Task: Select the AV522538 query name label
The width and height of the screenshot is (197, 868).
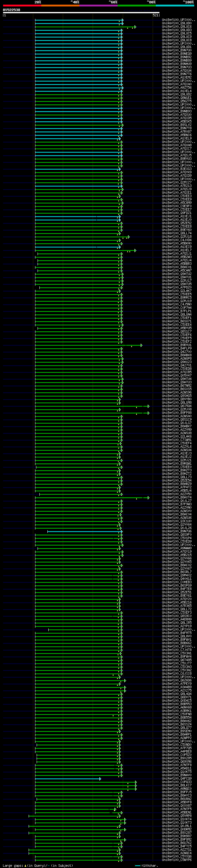Action: tap(11, 10)
